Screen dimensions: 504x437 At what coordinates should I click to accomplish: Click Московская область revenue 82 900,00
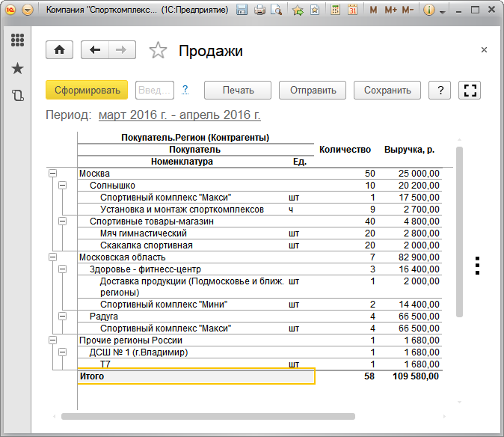pyautogui.click(x=419, y=257)
